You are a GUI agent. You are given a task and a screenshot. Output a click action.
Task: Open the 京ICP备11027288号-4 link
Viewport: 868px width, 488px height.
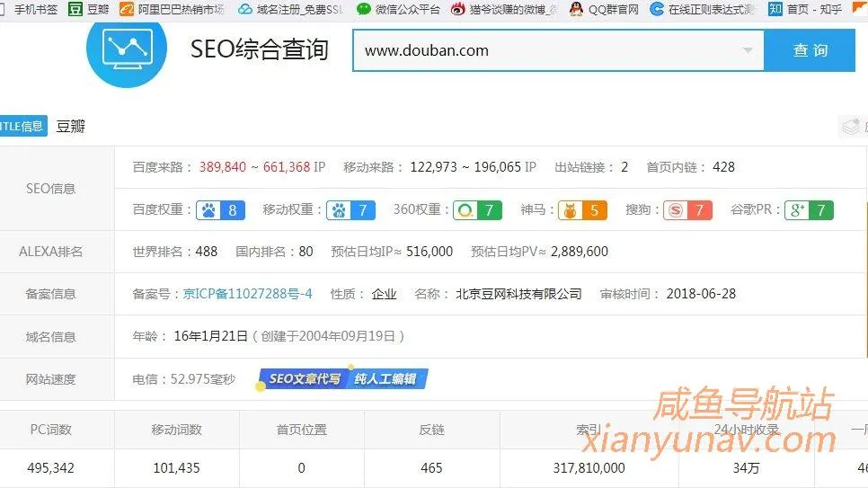click(247, 294)
